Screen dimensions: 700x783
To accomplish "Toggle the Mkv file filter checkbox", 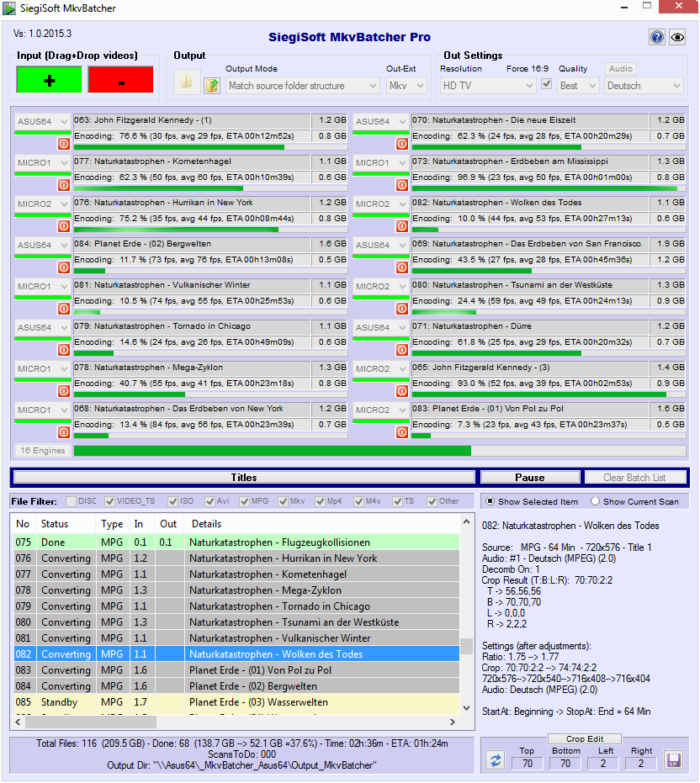I will [284, 501].
